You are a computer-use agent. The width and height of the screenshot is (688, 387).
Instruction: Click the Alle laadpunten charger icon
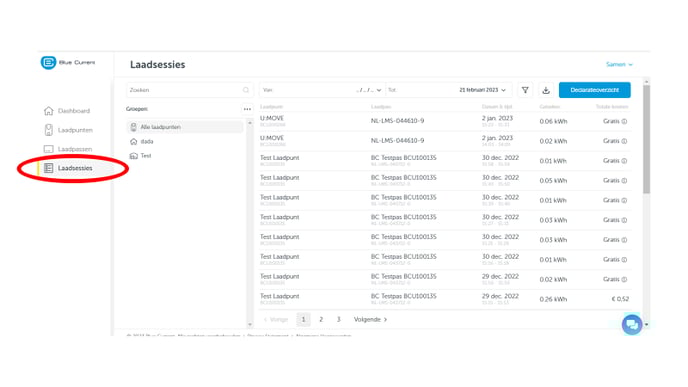click(x=133, y=127)
